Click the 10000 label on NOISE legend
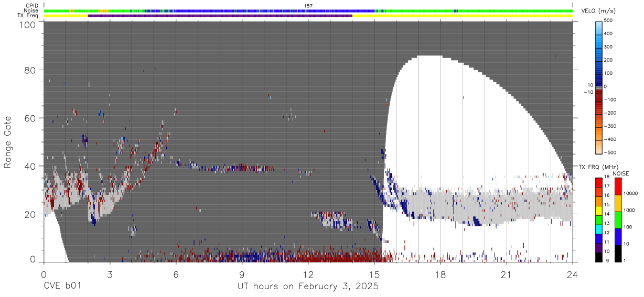Image resolution: width=644 pixels, height=297 pixels. [632, 194]
